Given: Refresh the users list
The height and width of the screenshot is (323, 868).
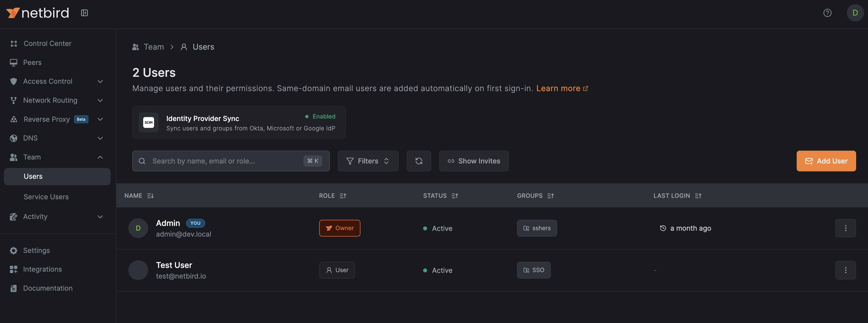Looking at the screenshot, I should pos(418,161).
